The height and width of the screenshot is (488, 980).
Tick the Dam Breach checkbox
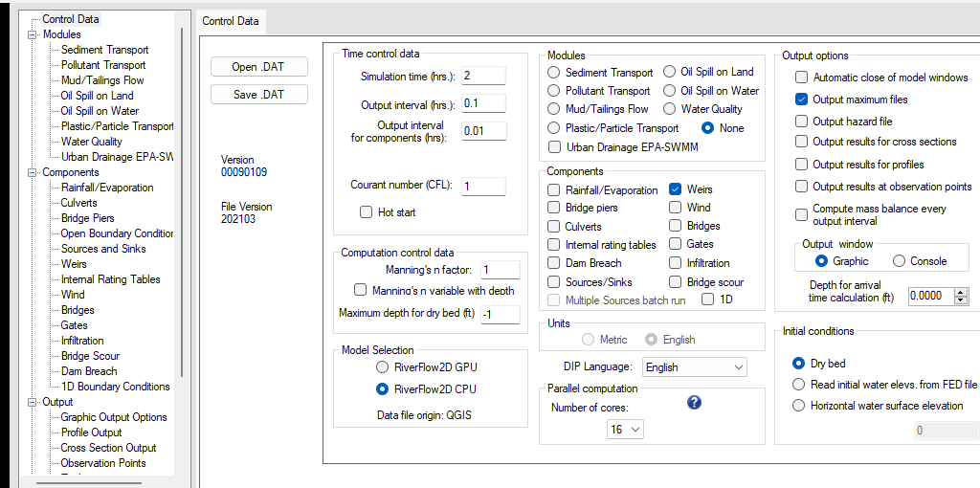tap(554, 263)
